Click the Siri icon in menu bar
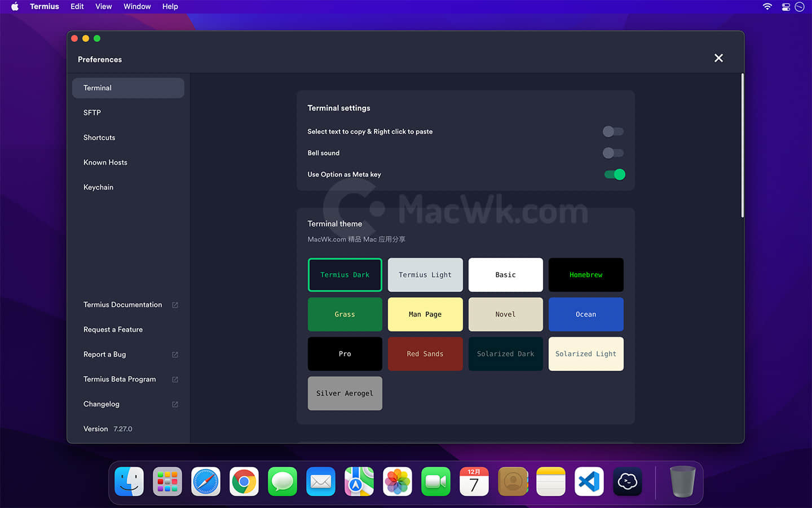812x508 pixels. (x=800, y=7)
